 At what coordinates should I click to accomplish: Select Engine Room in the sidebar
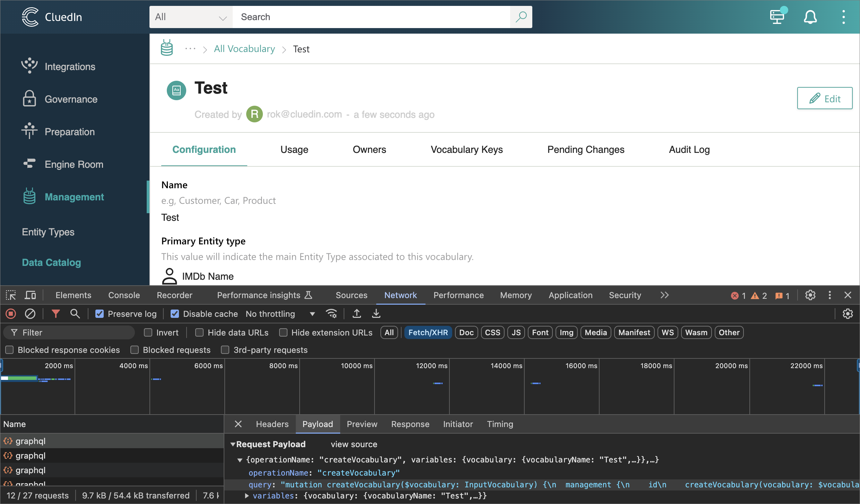(x=74, y=164)
